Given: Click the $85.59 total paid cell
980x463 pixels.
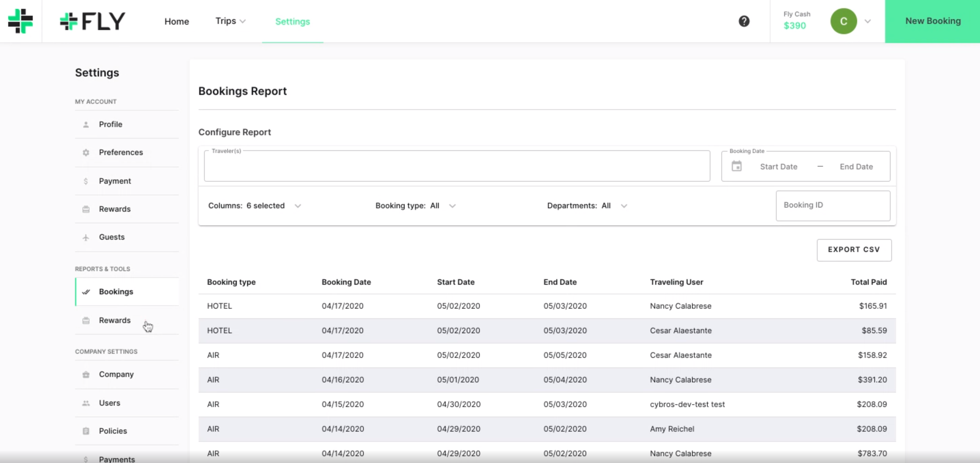Looking at the screenshot, I should click(x=874, y=331).
